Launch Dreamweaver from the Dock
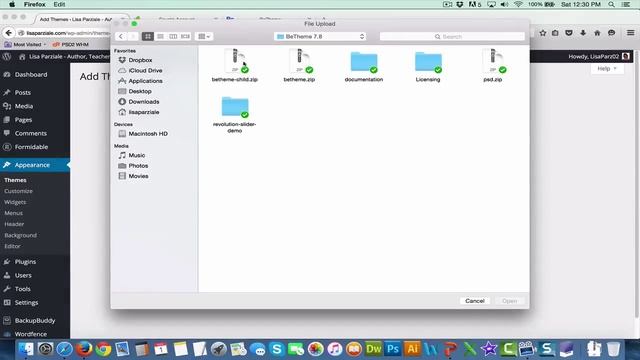640x360 pixels. point(373,349)
